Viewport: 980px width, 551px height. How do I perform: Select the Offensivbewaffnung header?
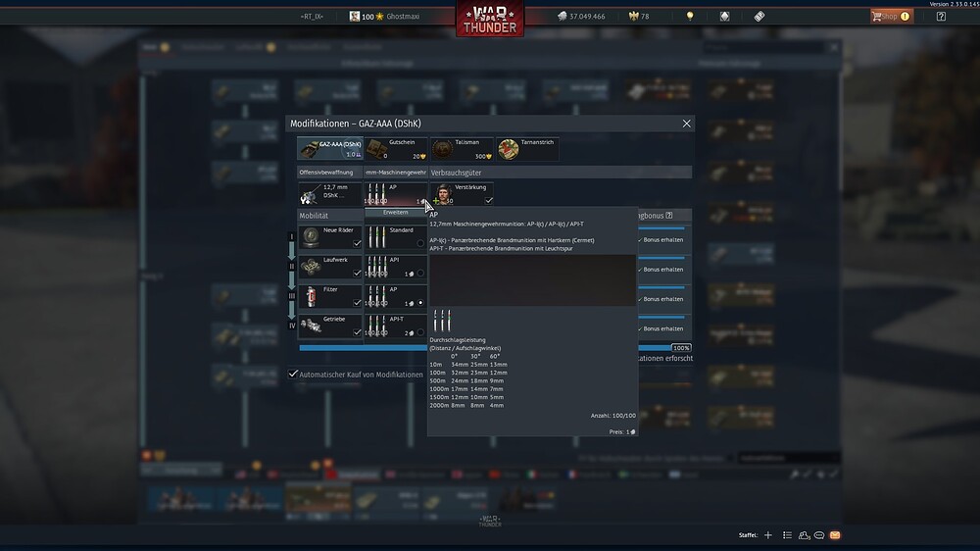[328, 172]
